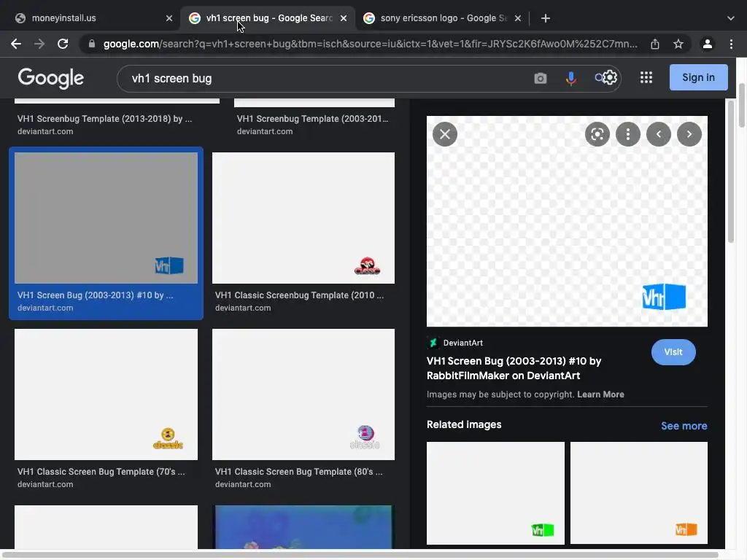Open VH1 Screenbug Template (2003-201... caption
The width and height of the screenshot is (747, 560).
point(312,119)
